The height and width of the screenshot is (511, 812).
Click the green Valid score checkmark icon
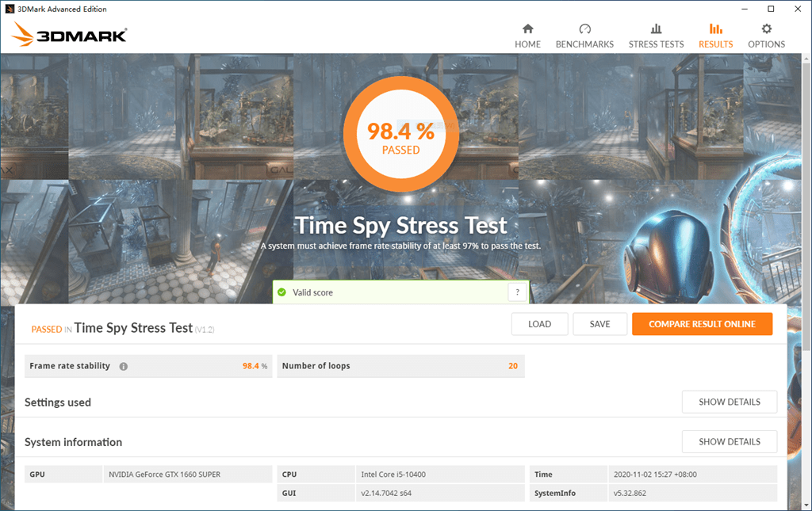point(282,292)
